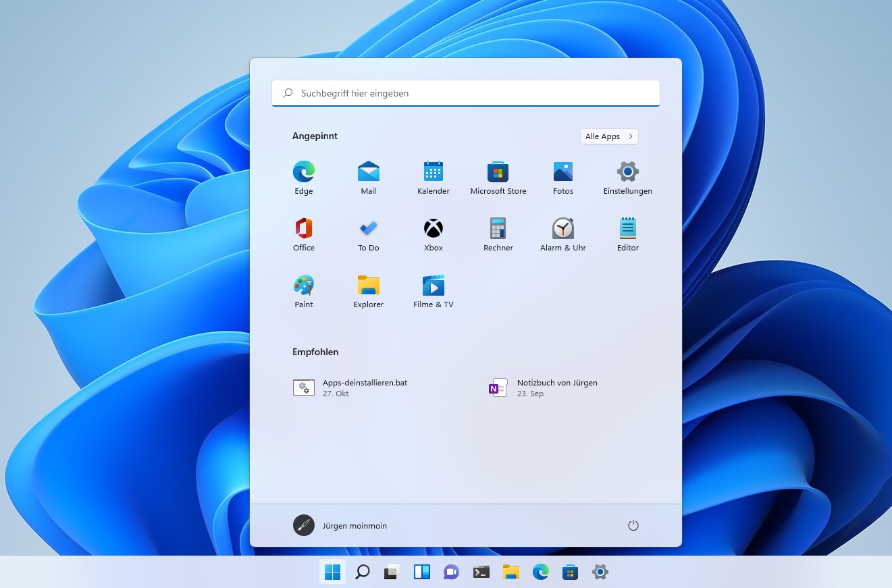Click the Start button on the taskbar
Image resolution: width=892 pixels, height=588 pixels.
[332, 572]
